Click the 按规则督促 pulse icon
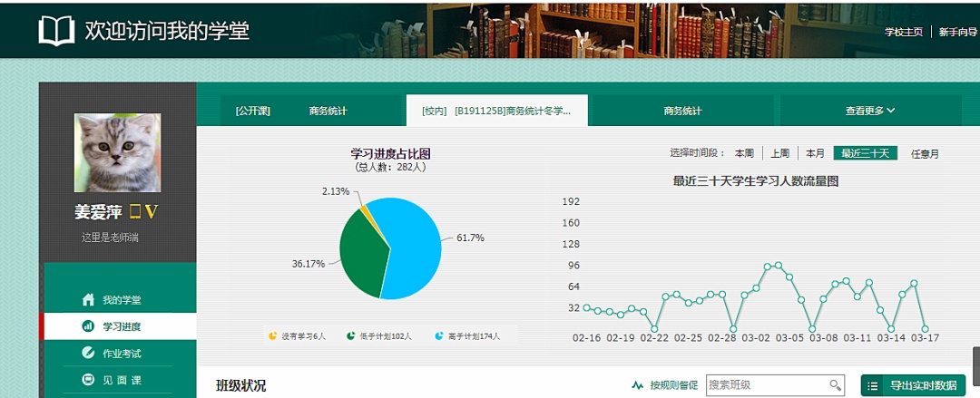This screenshot has width=980, height=398. (638, 385)
